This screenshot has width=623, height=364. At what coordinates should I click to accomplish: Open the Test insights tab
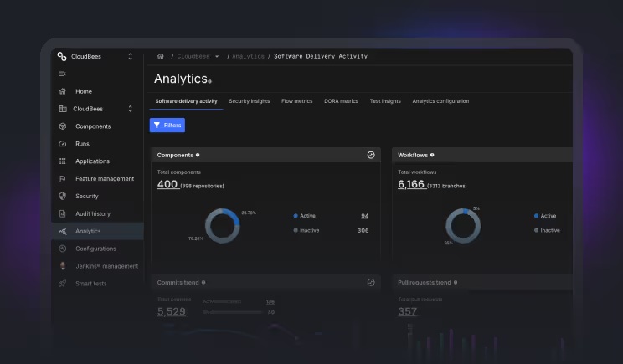point(385,101)
